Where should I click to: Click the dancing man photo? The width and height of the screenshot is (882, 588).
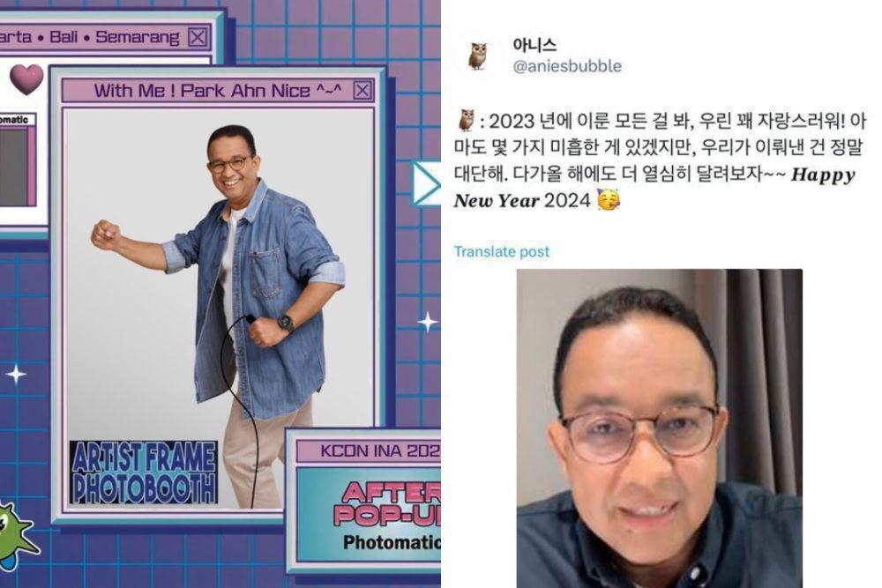pyautogui.click(x=220, y=309)
